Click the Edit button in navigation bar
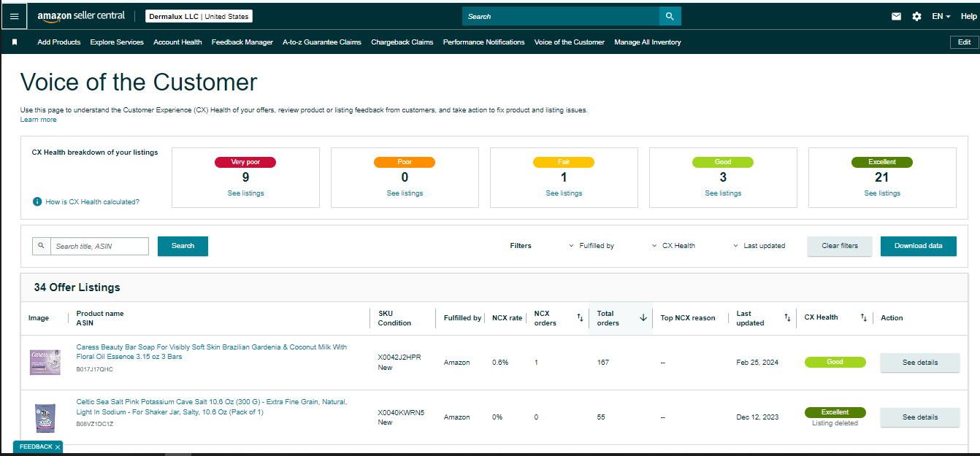Image resolution: width=980 pixels, height=456 pixels. (964, 42)
